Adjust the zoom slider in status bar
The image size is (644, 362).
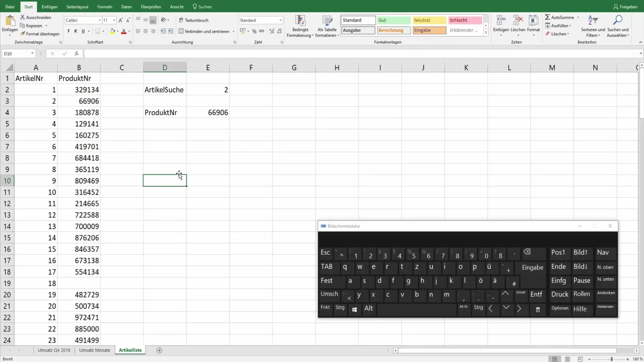[611, 359]
